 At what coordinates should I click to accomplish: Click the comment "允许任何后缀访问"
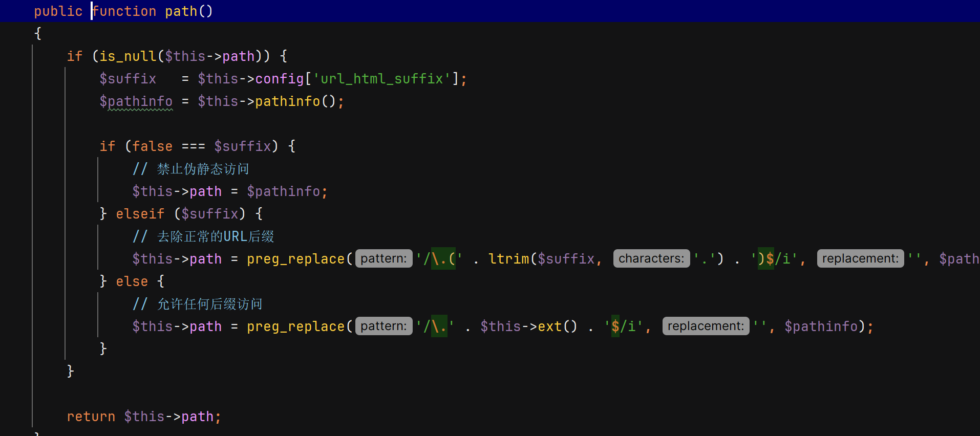click(209, 304)
